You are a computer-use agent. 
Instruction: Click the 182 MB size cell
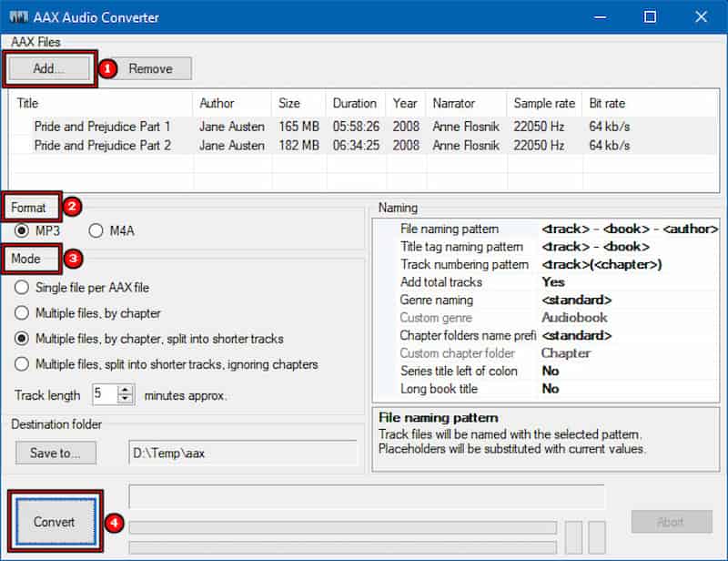click(x=299, y=146)
